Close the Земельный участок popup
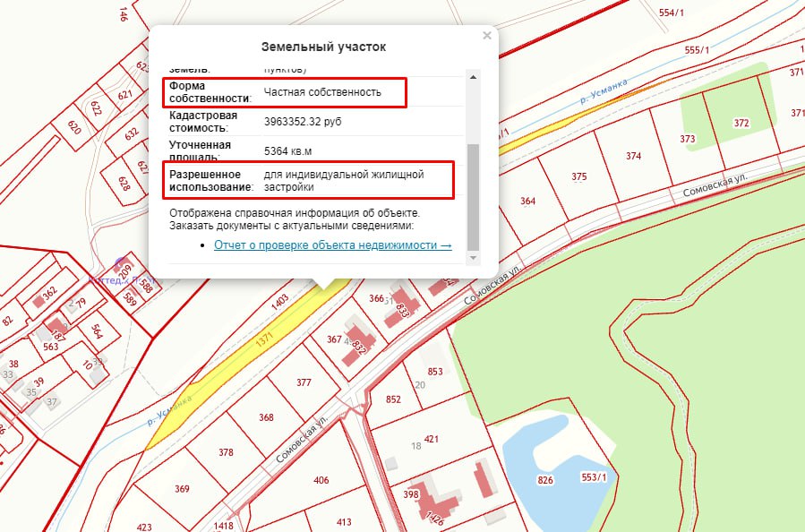805x532 pixels. pos(487,36)
